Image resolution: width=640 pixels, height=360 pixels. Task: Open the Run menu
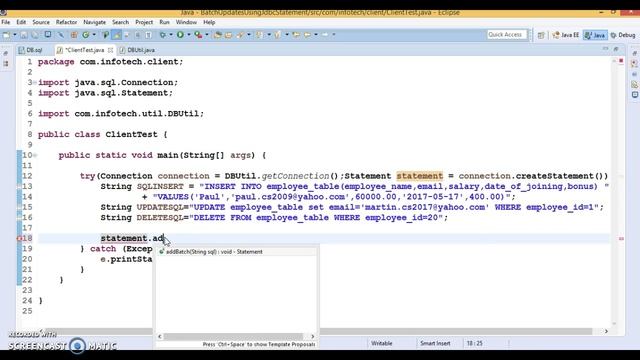(164, 22)
